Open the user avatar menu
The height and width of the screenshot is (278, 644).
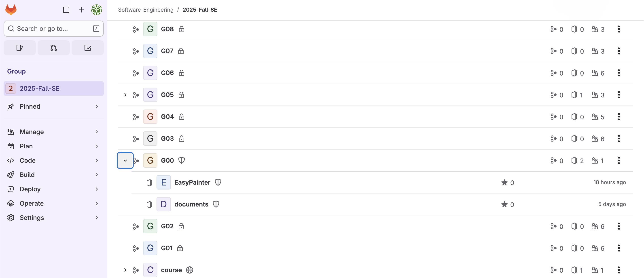pyautogui.click(x=97, y=10)
